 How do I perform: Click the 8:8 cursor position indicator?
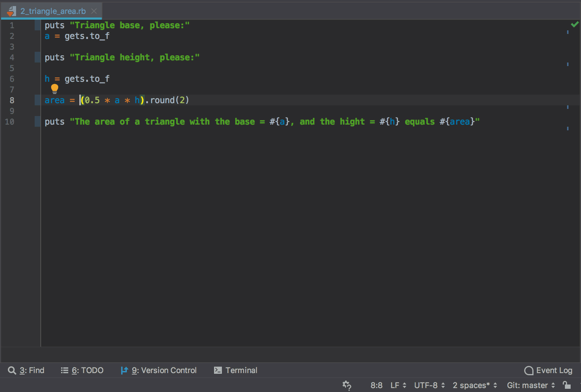click(x=376, y=385)
